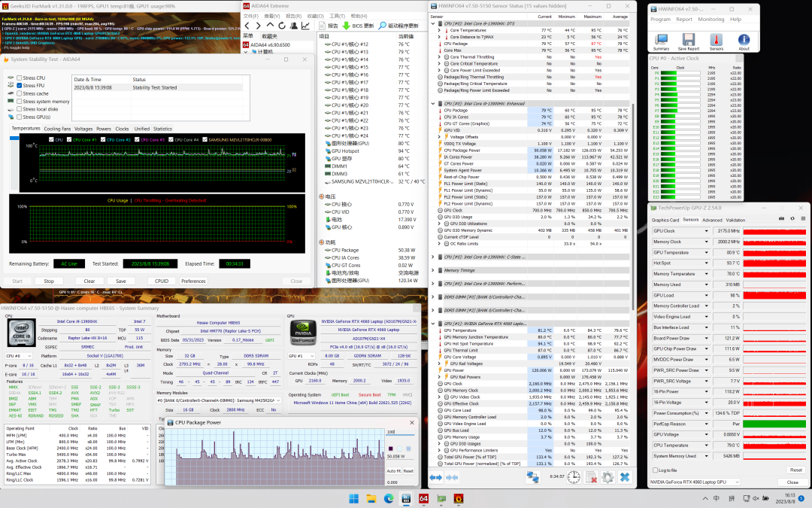The width and height of the screenshot is (812, 508).
Task: Click the AIDA64 back navigation arrow
Action: pyautogui.click(x=249, y=26)
